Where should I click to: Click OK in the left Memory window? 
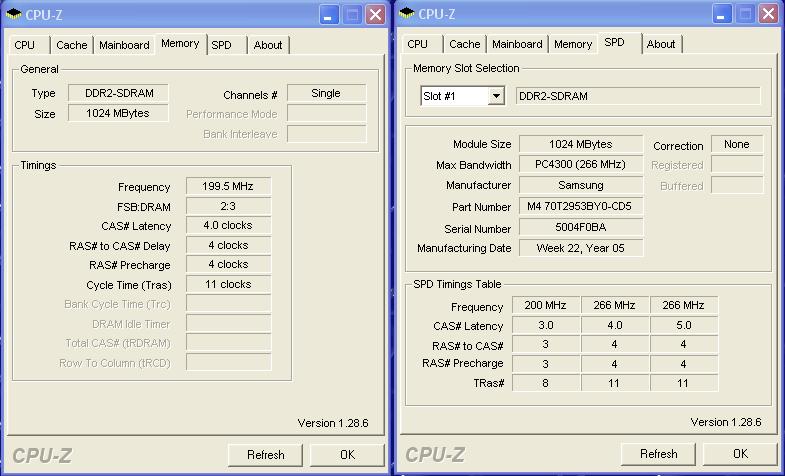tap(347, 454)
